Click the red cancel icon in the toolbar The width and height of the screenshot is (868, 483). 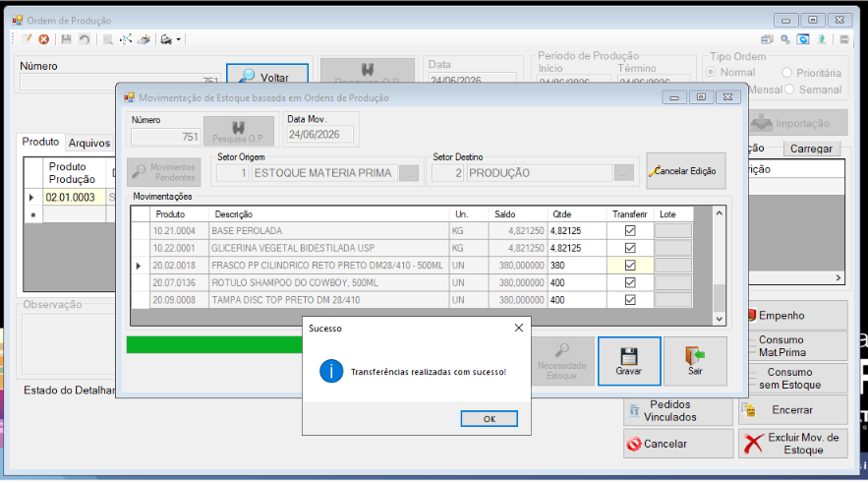point(43,39)
